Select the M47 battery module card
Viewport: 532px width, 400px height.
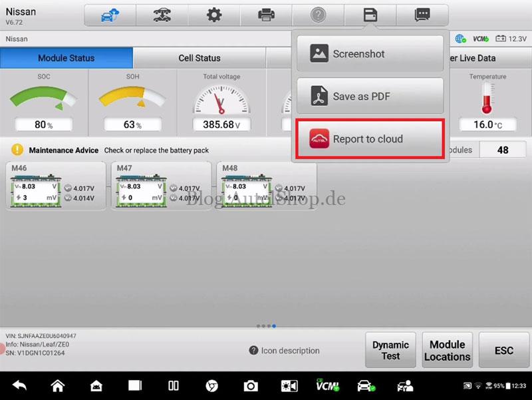161,186
